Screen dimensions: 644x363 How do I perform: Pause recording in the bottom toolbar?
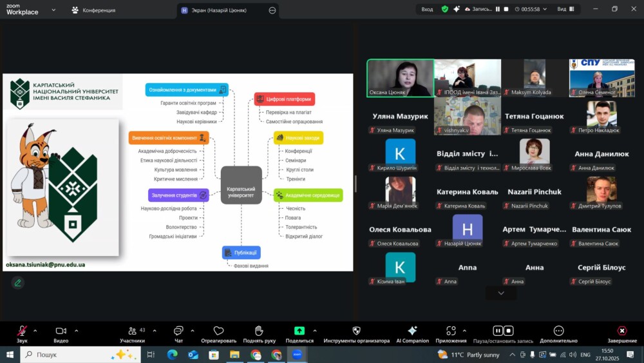pos(498,331)
